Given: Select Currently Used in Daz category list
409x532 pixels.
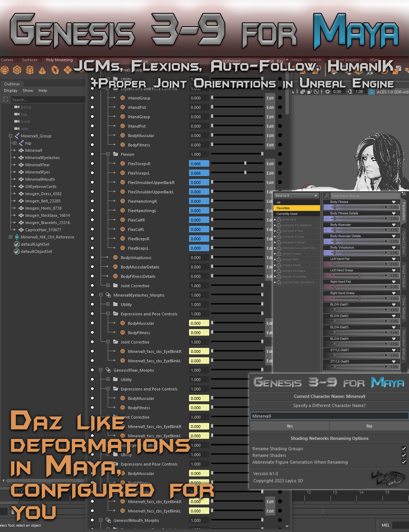Looking at the screenshot, I should click(297, 214).
